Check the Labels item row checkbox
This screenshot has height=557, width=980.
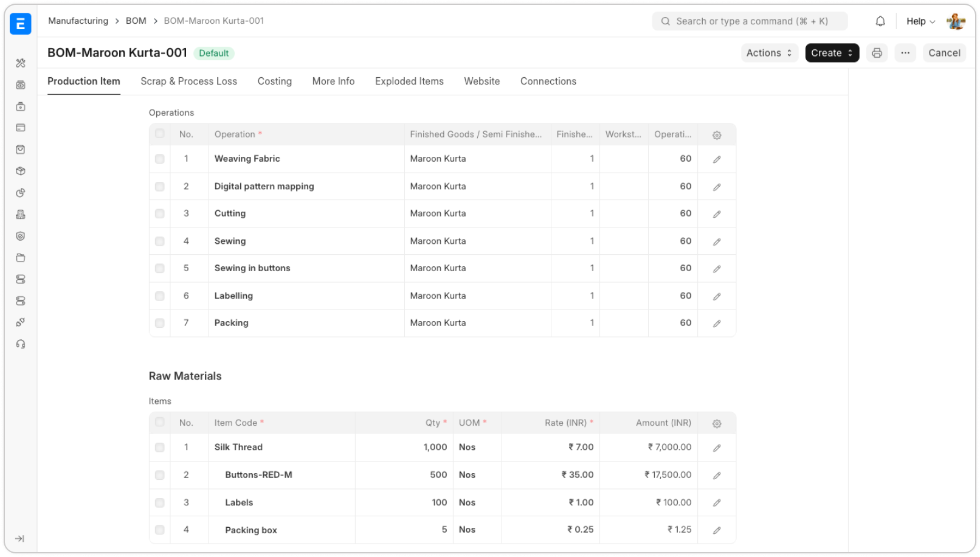[x=159, y=503]
